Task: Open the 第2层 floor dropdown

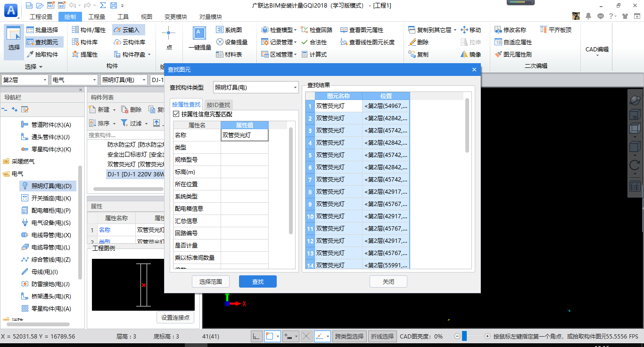Action: tap(25, 80)
